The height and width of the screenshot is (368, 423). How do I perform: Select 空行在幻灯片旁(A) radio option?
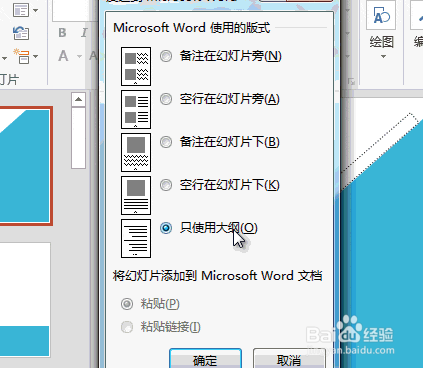click(x=166, y=99)
